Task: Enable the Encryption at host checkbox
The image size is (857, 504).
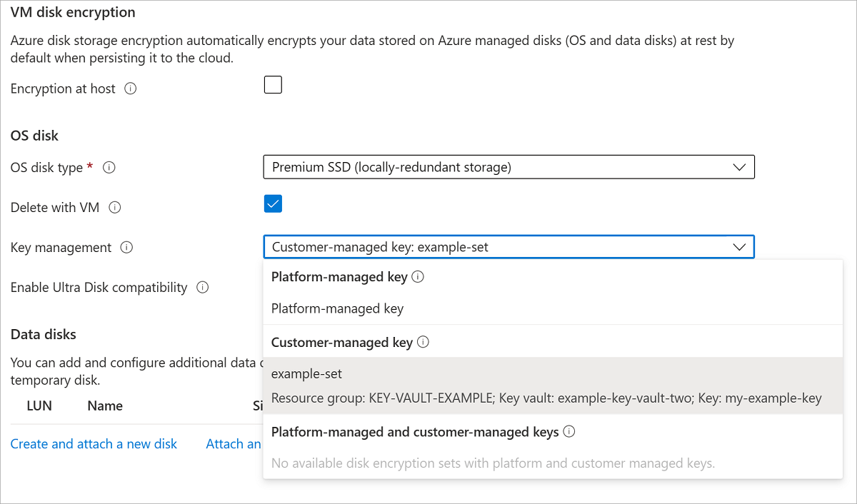Action: tap(273, 86)
